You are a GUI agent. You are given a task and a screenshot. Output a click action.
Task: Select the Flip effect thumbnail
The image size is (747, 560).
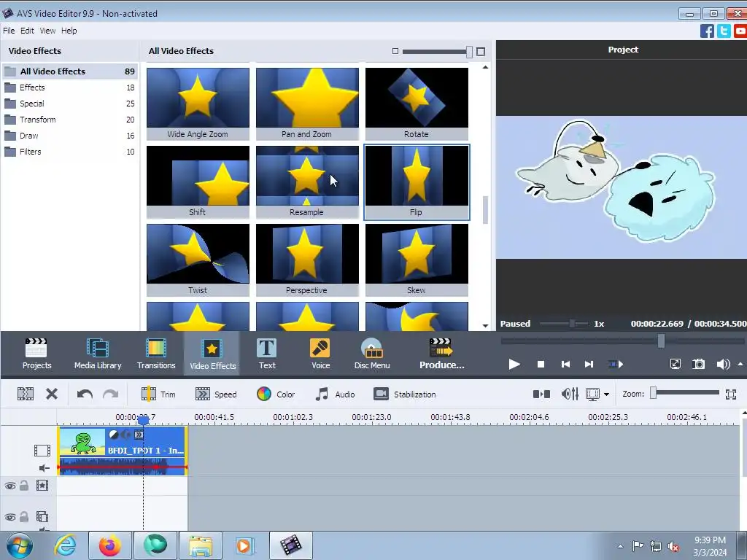click(x=417, y=182)
